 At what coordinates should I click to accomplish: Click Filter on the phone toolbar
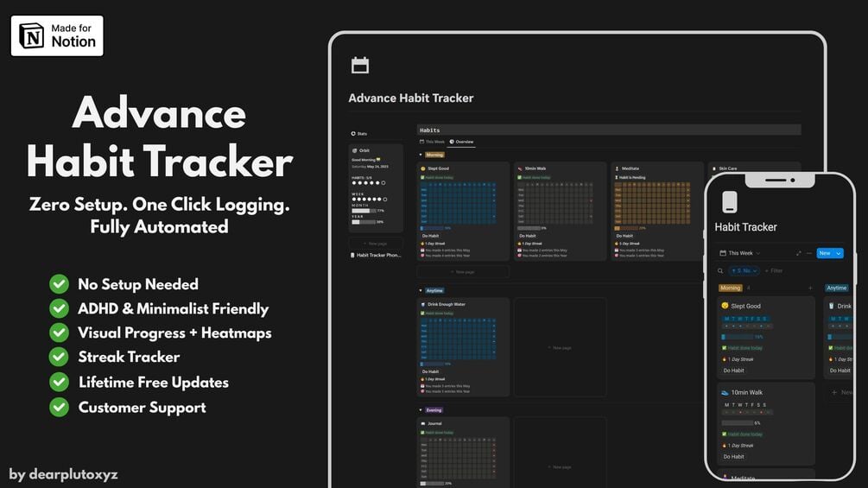point(774,271)
